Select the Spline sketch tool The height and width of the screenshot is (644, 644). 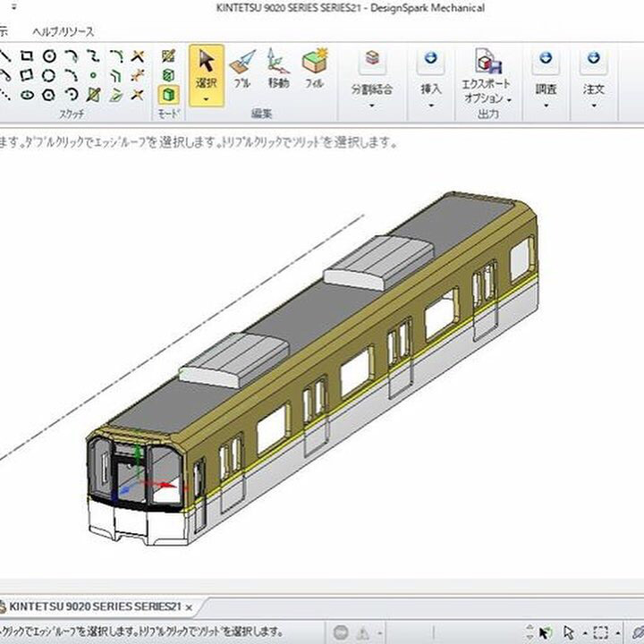coord(93,55)
